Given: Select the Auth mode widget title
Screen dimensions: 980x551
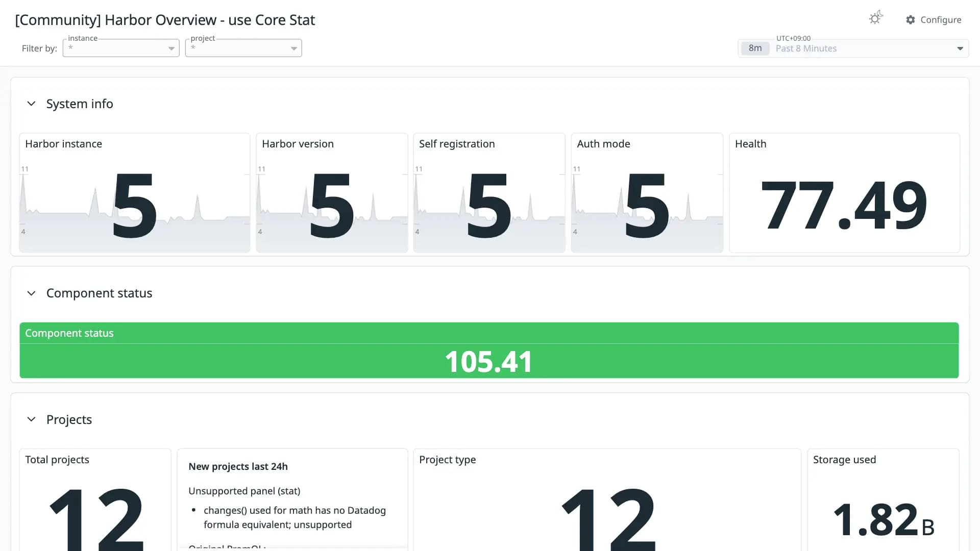Looking at the screenshot, I should [x=603, y=144].
